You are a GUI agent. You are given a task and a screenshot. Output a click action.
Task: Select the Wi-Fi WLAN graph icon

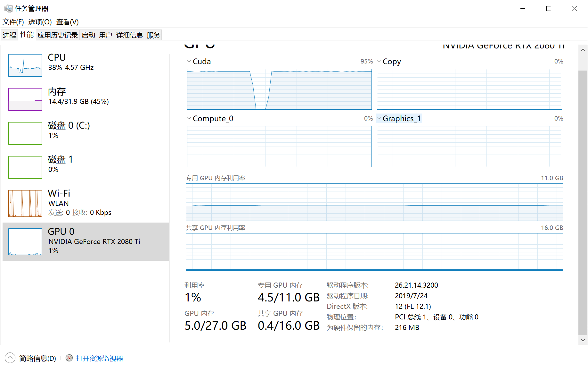tap(25, 203)
